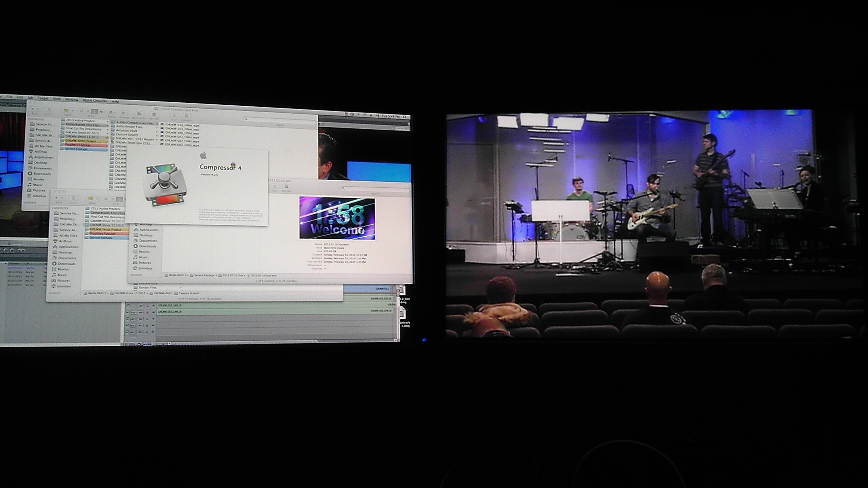Open Downloads in the top Finder sidebar
Image resolution: width=868 pixels, height=488 pixels.
click(42, 174)
